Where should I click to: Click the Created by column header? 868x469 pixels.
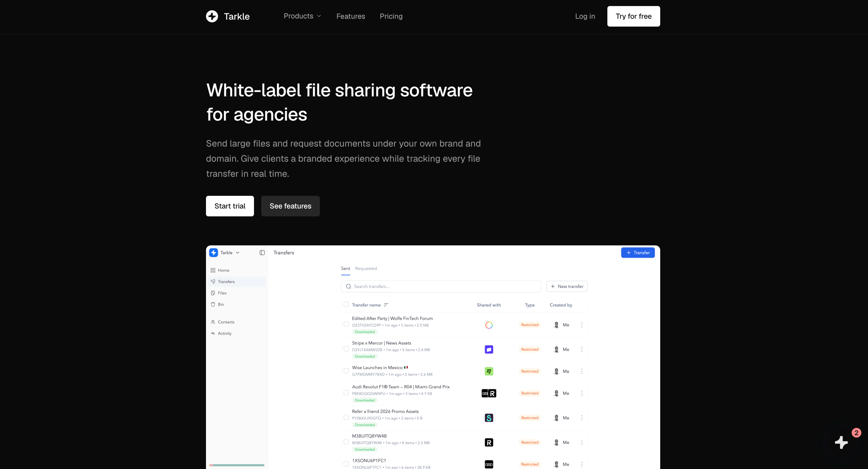pos(561,305)
